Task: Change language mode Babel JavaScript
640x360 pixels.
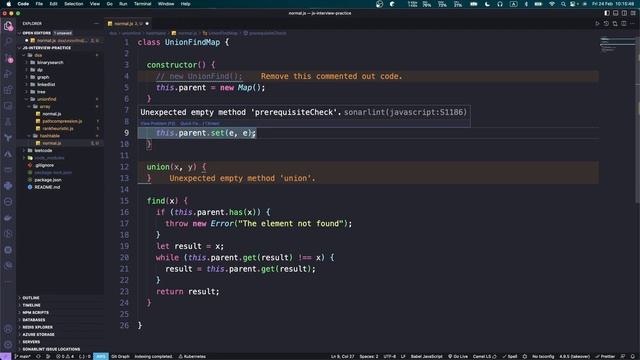Action: pos(426,356)
